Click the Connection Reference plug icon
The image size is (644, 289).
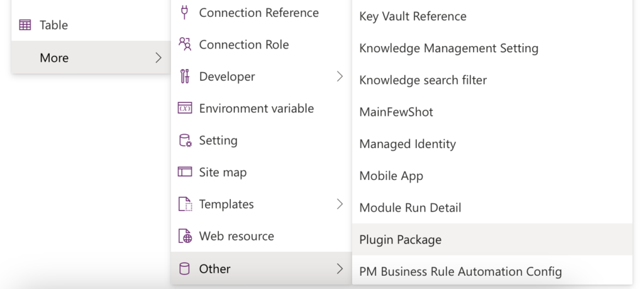[184, 13]
